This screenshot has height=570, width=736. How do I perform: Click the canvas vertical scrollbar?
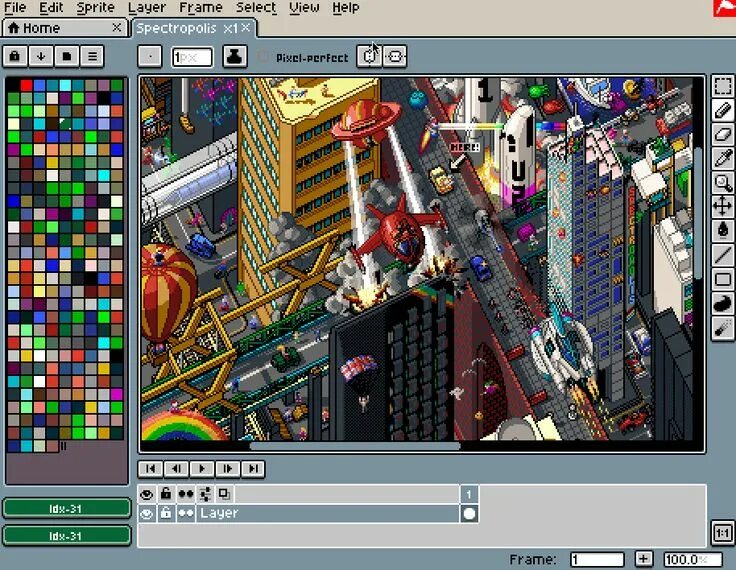pos(698,211)
